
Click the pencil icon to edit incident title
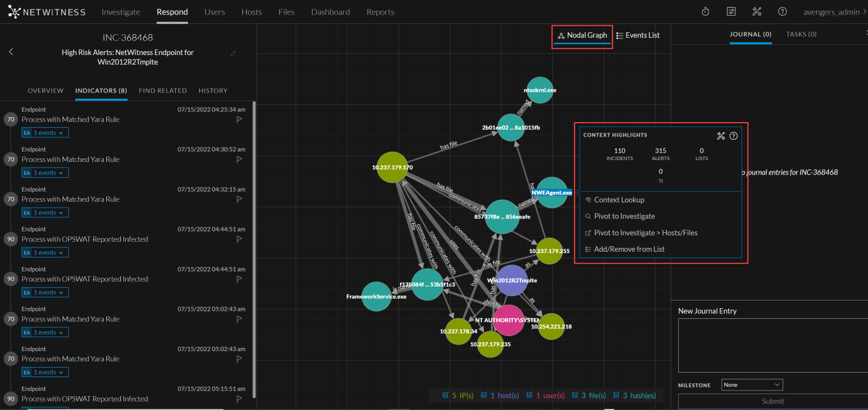[x=233, y=54]
